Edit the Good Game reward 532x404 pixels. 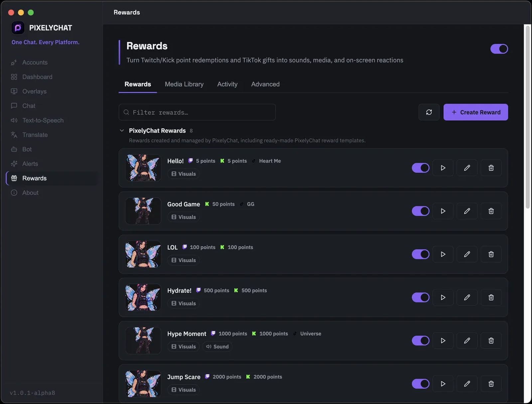[467, 211]
